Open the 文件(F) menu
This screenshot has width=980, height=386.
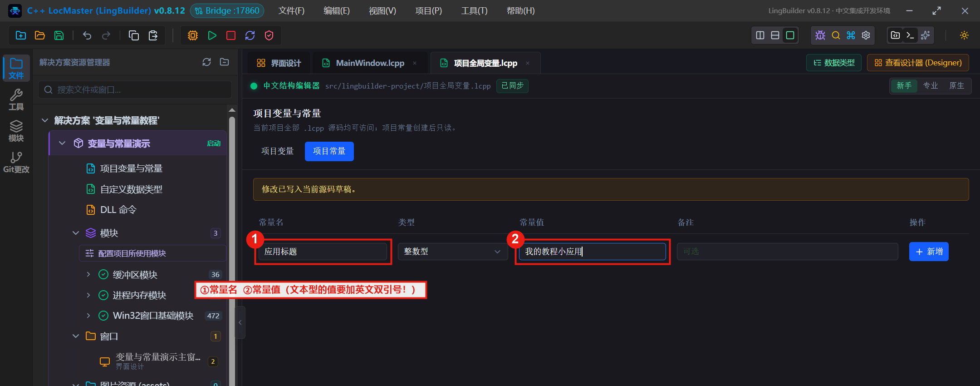tap(291, 10)
